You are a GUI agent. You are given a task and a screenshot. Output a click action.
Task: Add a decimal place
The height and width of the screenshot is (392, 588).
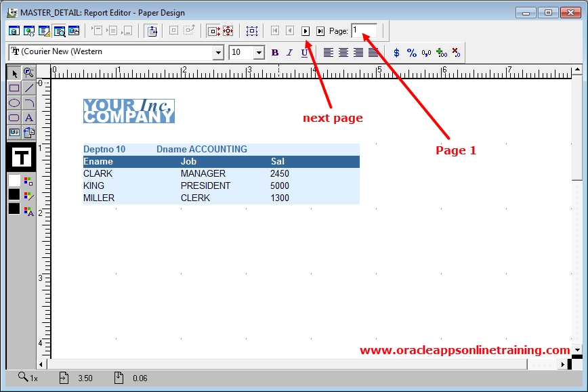pos(442,52)
